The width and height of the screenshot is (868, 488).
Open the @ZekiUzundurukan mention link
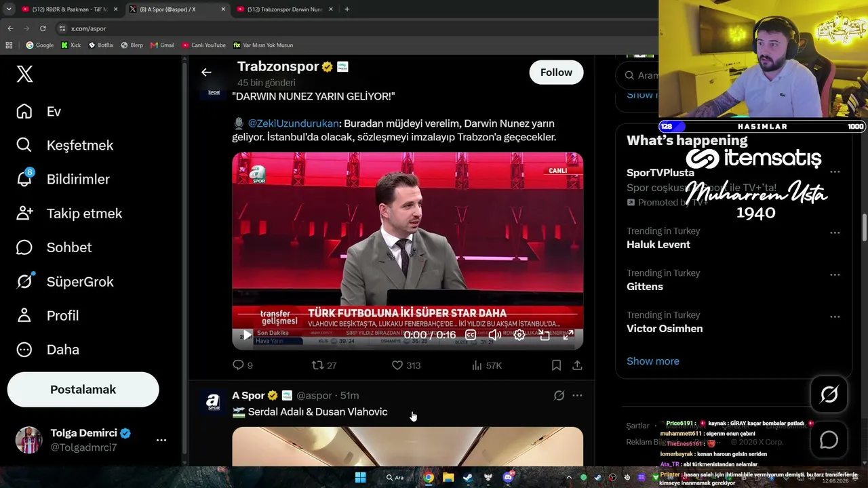click(x=293, y=123)
